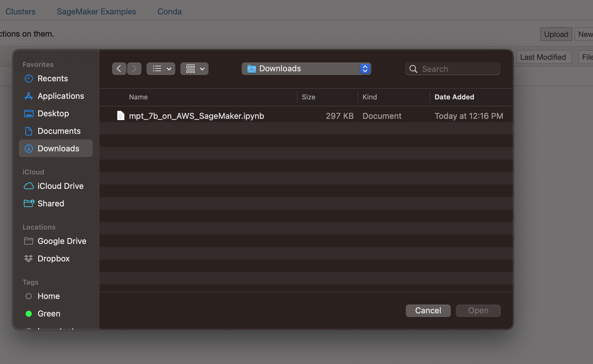Image resolution: width=593 pixels, height=364 pixels.
Task: Open Documents folder in sidebar
Action: coord(59,131)
